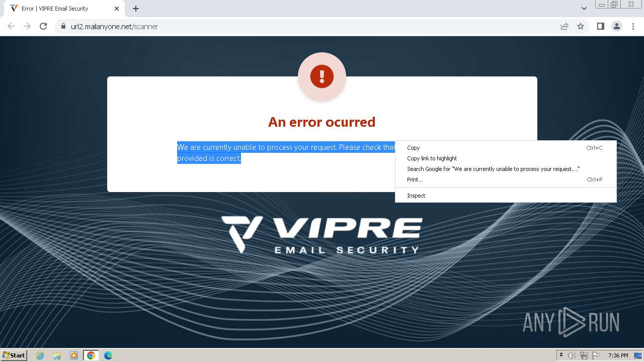Launch Internet Explorer from the taskbar
Screen dimensions: 644x362
click(40, 355)
